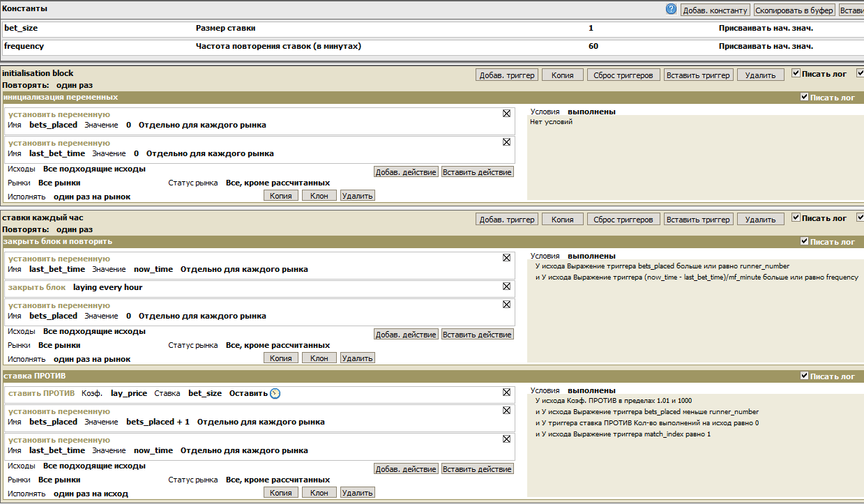Toggle Писать лог for закрыть блок и повторить trigger
Image resolution: width=864 pixels, height=504 pixels.
[805, 241]
